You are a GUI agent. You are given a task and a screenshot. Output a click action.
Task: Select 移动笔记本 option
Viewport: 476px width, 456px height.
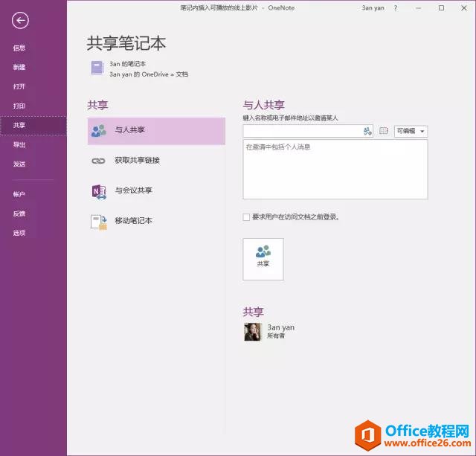tap(156, 221)
